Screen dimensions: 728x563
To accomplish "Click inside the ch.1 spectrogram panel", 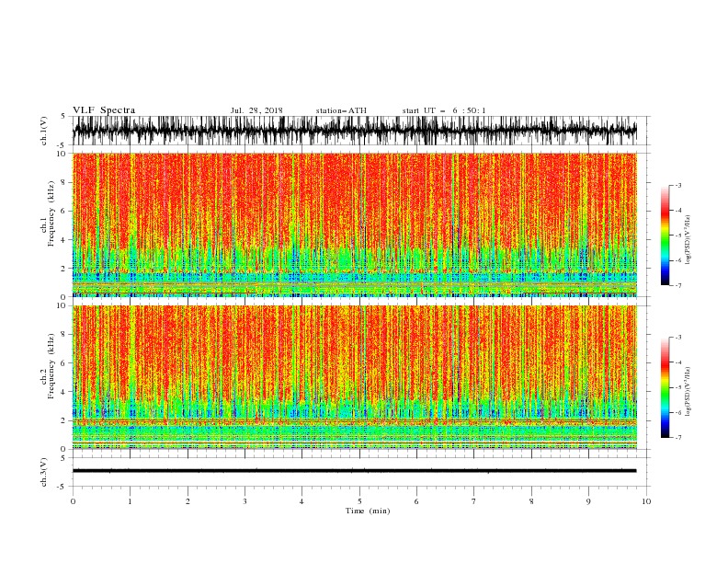I will coord(355,224).
